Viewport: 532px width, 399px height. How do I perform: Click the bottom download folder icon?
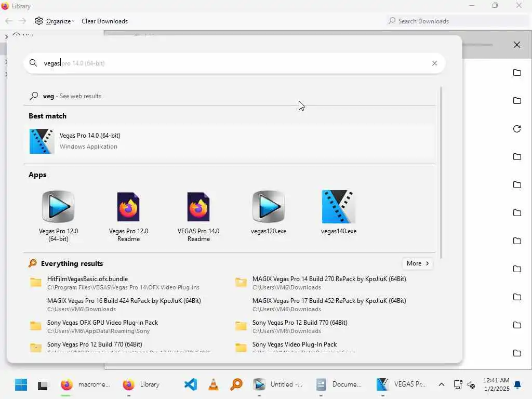(x=517, y=353)
